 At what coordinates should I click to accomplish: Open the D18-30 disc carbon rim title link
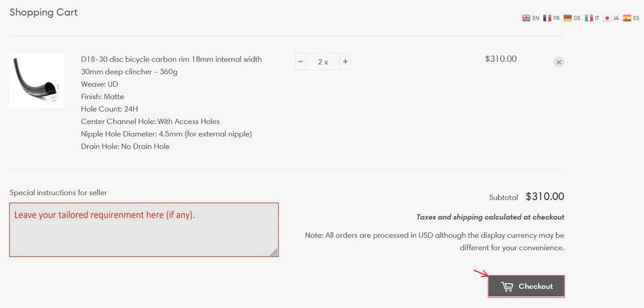[x=171, y=66]
